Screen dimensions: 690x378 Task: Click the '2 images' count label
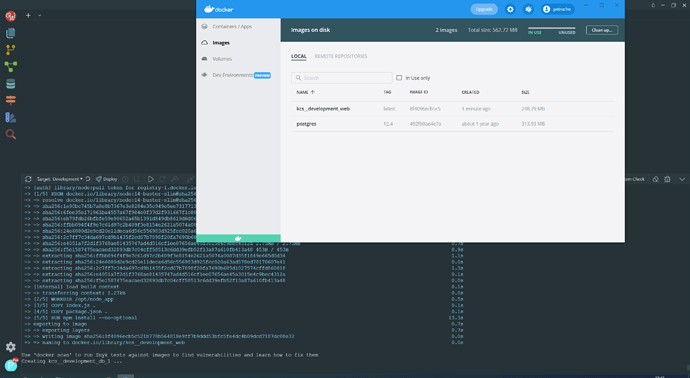coord(446,30)
